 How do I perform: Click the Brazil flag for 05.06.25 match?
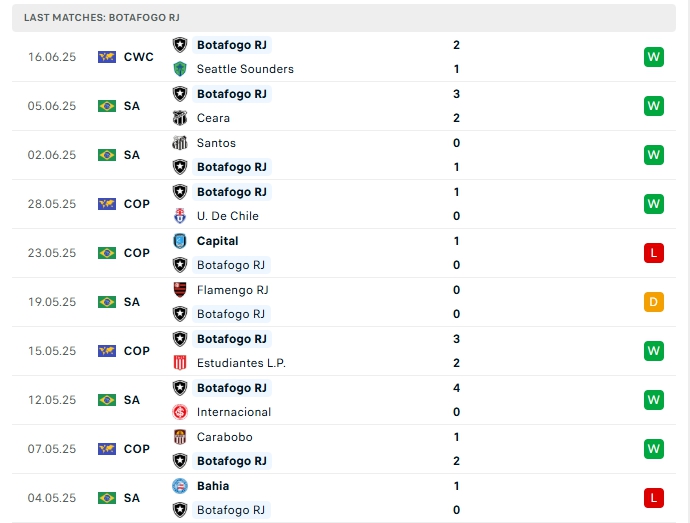pos(107,106)
